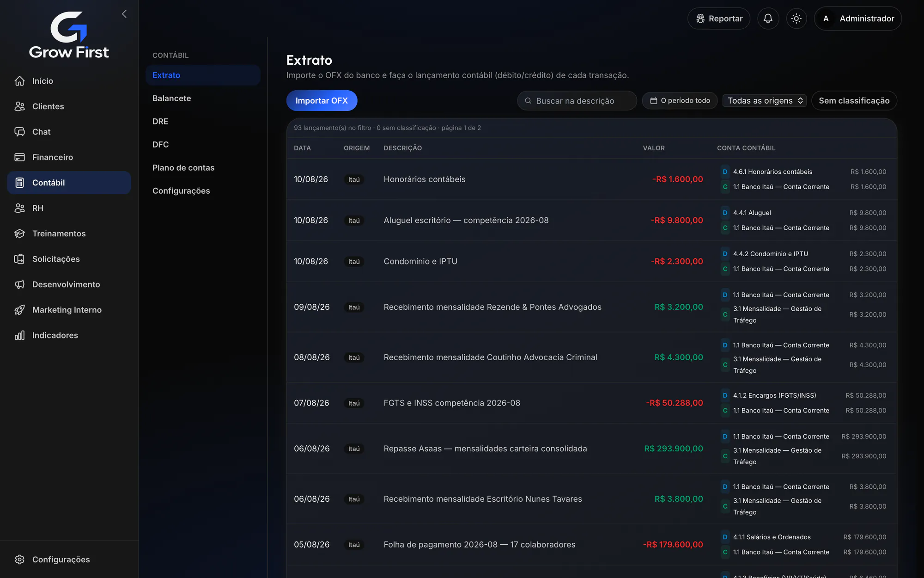Click the Treinamentos graduation cap icon
This screenshot has width=924, height=578.
click(x=19, y=234)
